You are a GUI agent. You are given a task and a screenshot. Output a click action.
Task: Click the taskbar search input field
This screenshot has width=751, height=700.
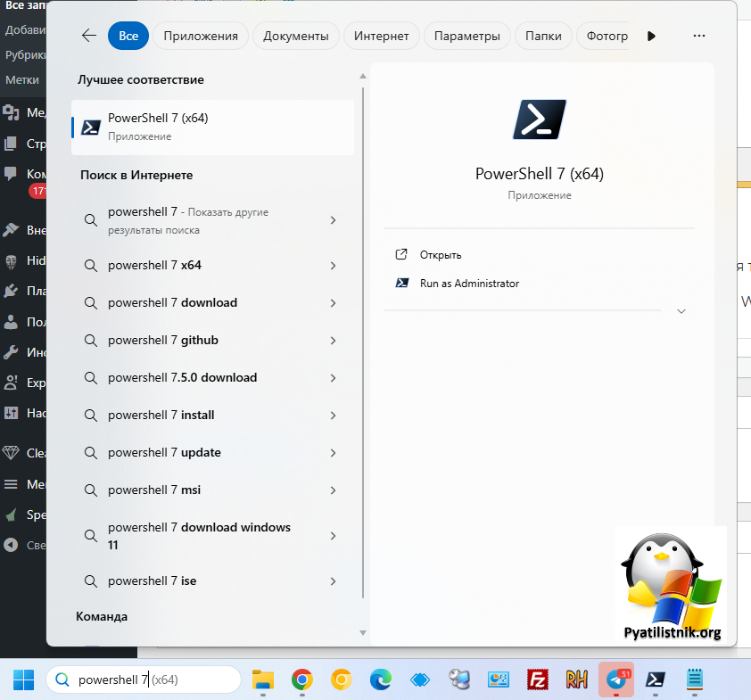coord(144,679)
